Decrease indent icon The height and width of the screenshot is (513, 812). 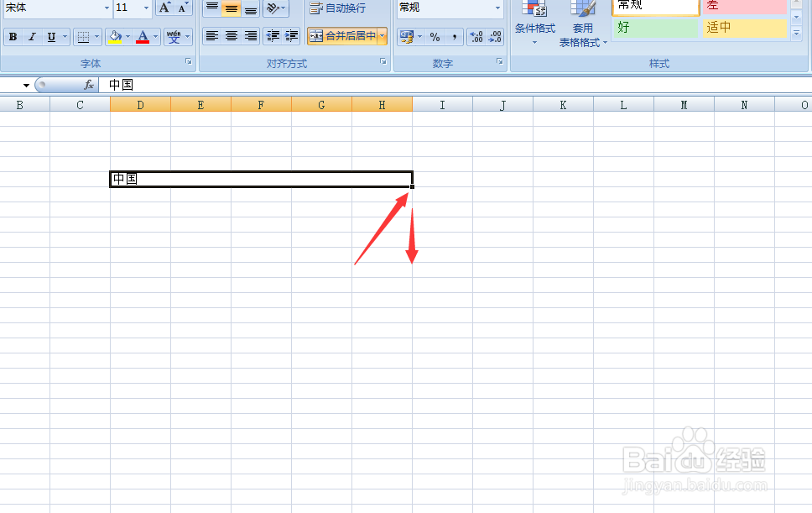tap(273, 36)
